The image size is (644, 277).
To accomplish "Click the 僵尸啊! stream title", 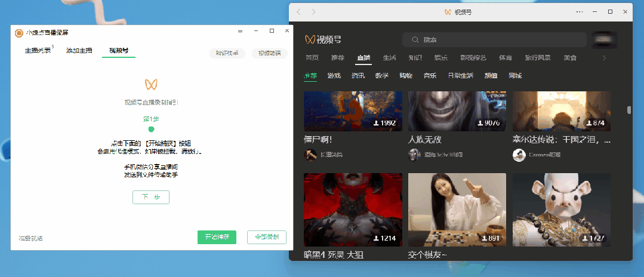I will click(x=319, y=140).
